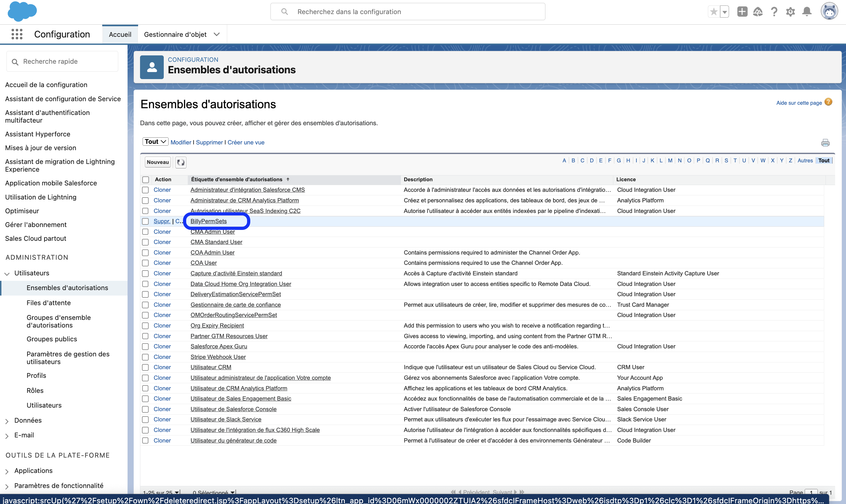Open Rôles in the sidebar
846x504 pixels.
tap(35, 391)
